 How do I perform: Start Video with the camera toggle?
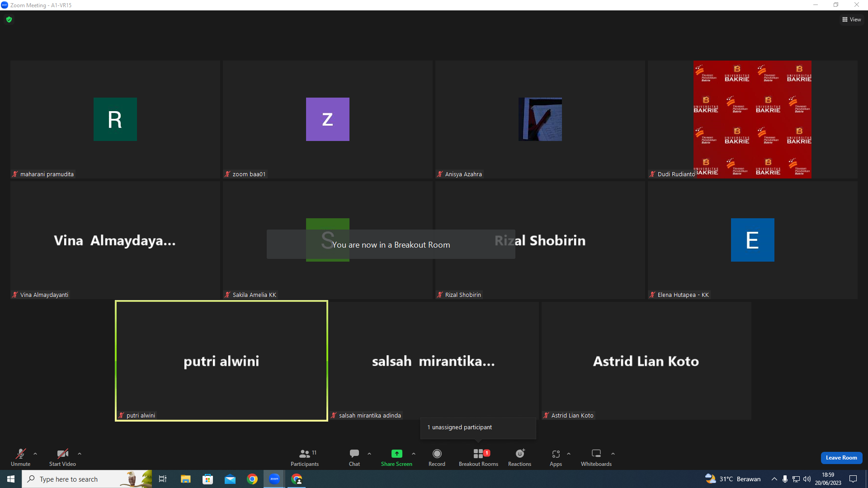click(x=62, y=457)
